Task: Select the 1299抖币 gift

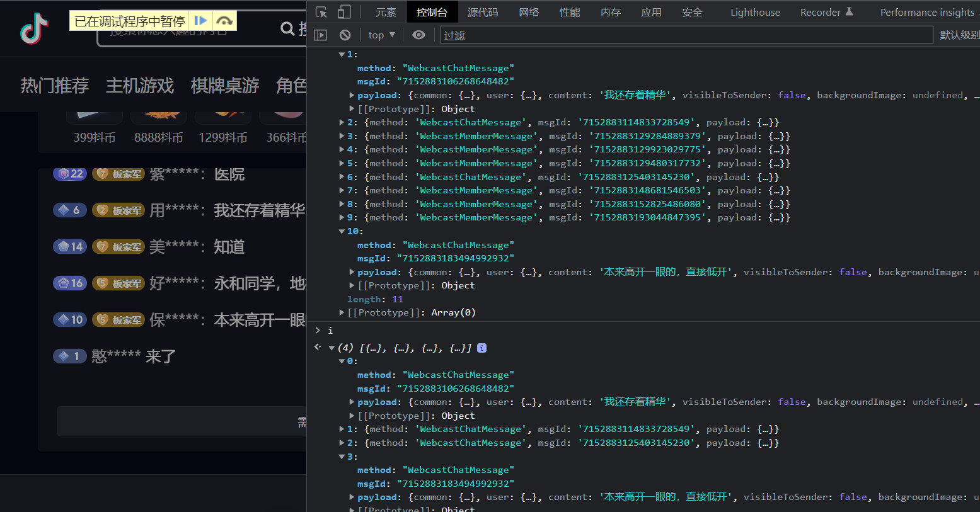Action: click(x=223, y=137)
